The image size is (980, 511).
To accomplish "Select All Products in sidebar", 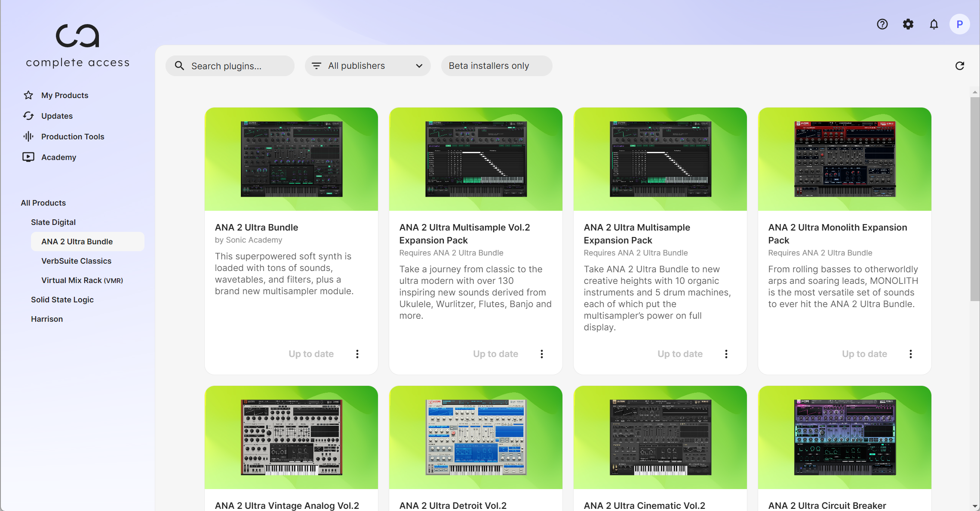I will pyautogui.click(x=43, y=203).
